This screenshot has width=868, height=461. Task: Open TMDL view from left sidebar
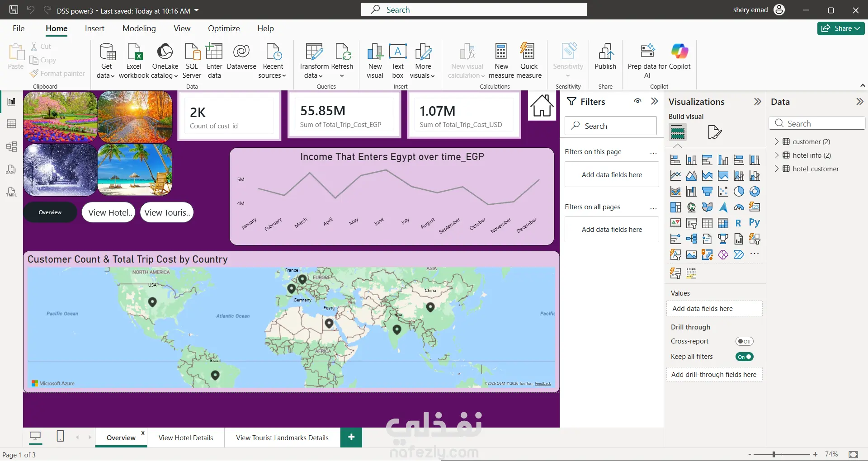[x=11, y=192]
